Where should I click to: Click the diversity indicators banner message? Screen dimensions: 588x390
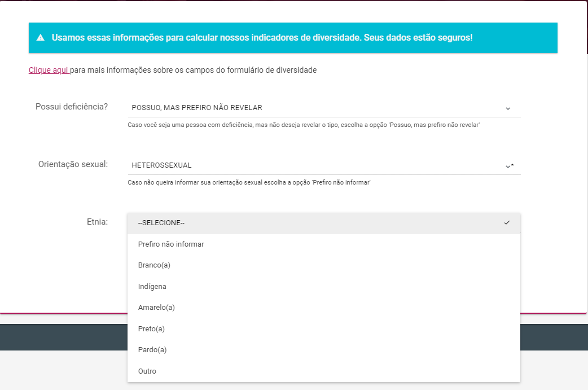pyautogui.click(x=262, y=37)
